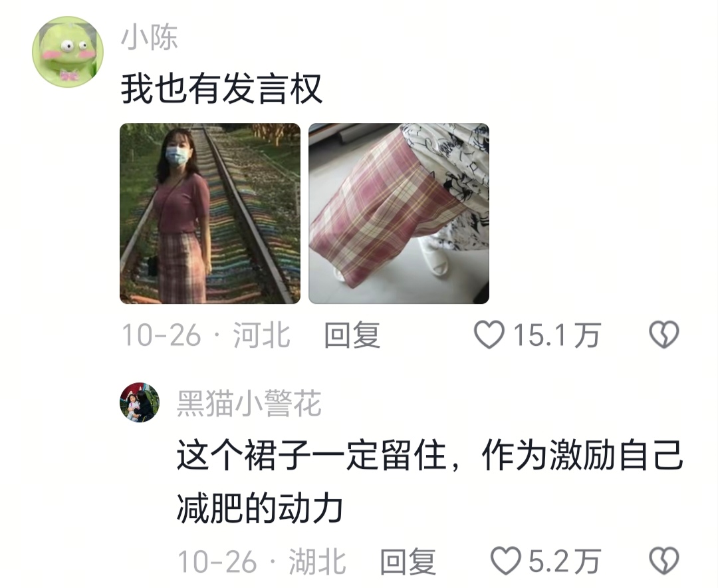The width and height of the screenshot is (718, 588).
Task: Tap the 湖北 location label
Action: pos(317,561)
